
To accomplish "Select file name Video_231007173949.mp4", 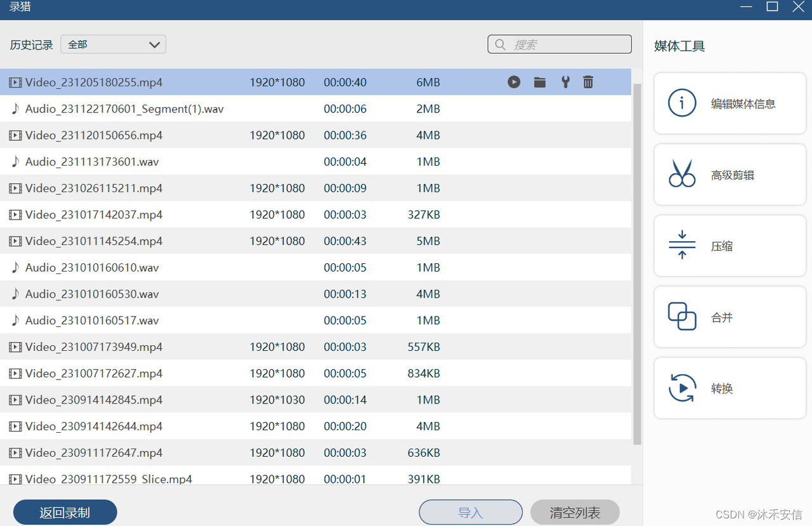I will pos(94,347).
